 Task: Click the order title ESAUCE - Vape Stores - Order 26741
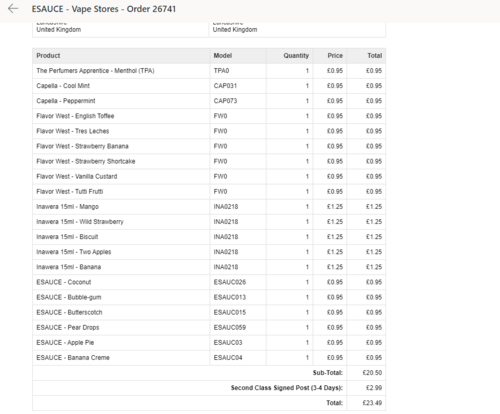(104, 9)
